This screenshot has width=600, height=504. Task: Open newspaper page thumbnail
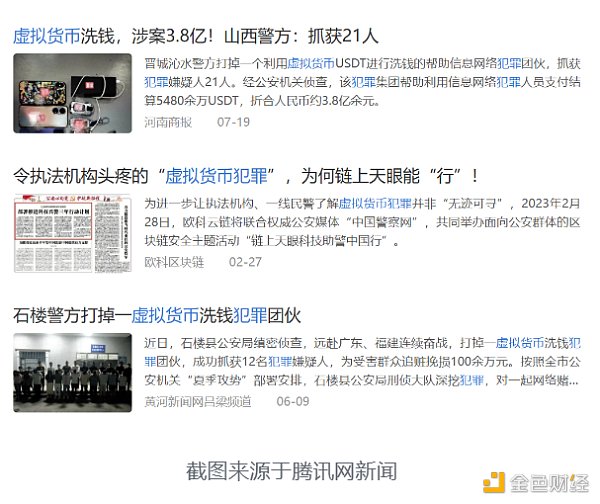point(72,233)
